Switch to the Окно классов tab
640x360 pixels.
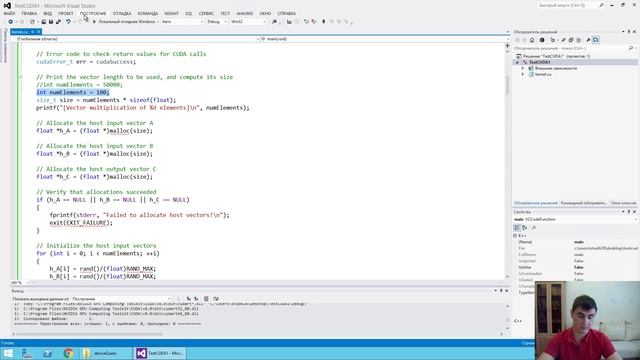click(x=623, y=203)
